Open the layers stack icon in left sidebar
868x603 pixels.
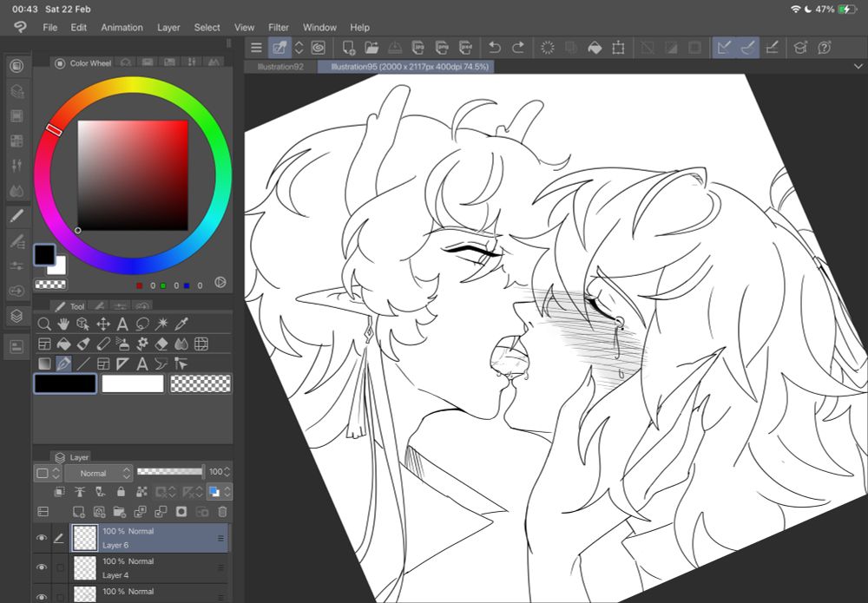tap(16, 316)
